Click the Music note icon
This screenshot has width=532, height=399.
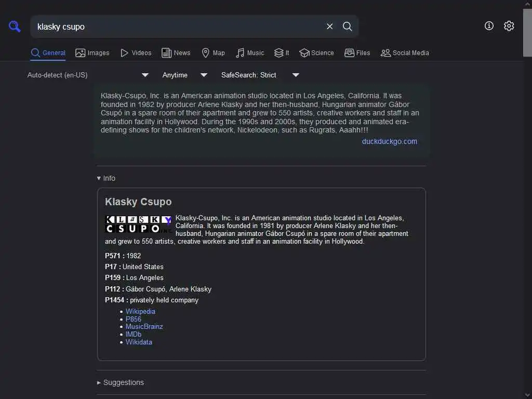point(240,53)
